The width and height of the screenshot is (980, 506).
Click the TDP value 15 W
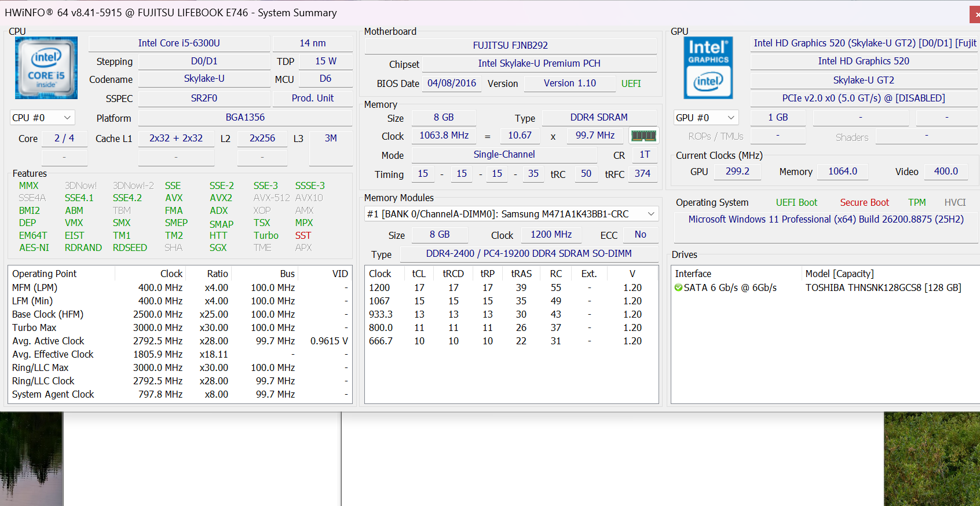pyautogui.click(x=326, y=61)
